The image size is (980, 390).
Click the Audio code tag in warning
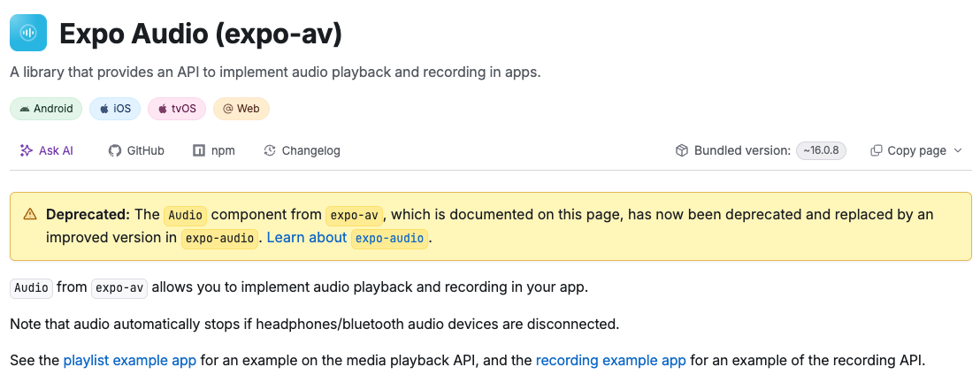pyautogui.click(x=185, y=215)
